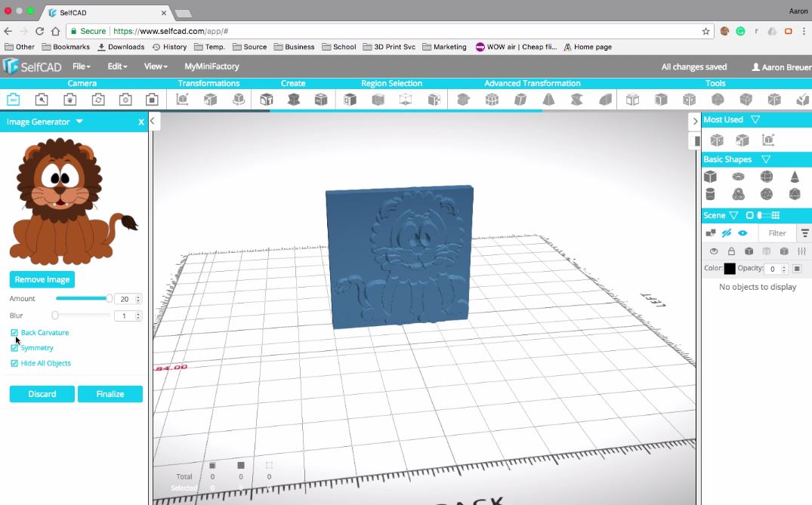Viewport: 812px width, 505px height.
Task: Click the Rotate transformation icon
Action: (238, 100)
